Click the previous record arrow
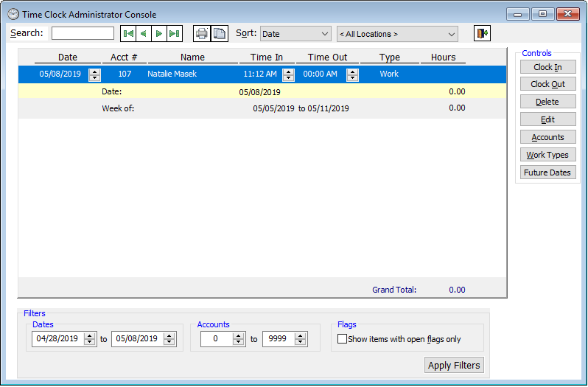The height and width of the screenshot is (387, 588). click(144, 34)
